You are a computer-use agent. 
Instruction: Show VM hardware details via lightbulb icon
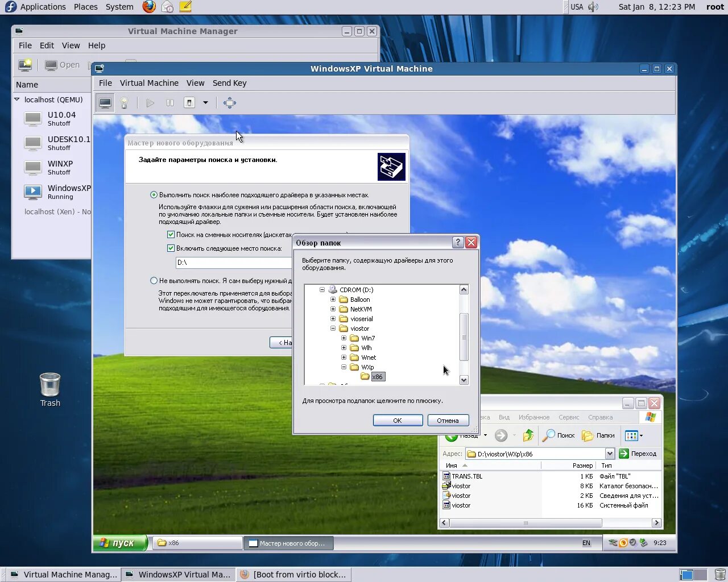coord(124,103)
